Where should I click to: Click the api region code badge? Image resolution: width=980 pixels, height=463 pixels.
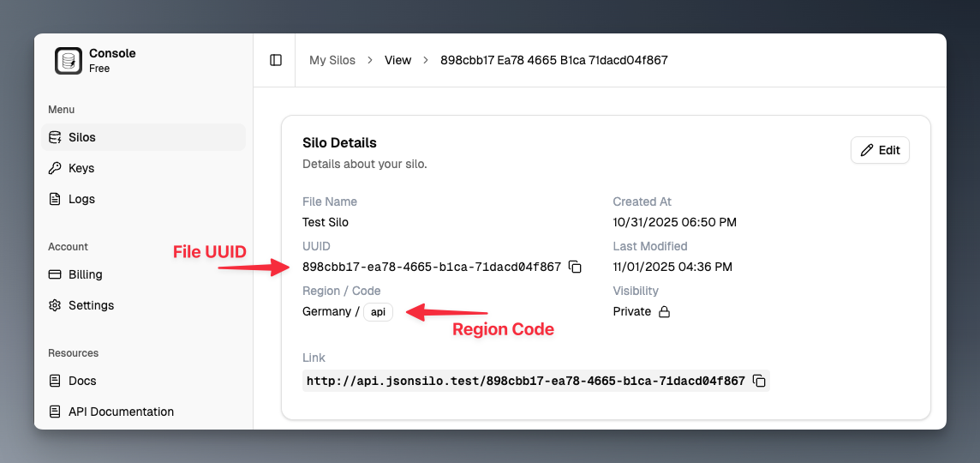click(x=378, y=311)
